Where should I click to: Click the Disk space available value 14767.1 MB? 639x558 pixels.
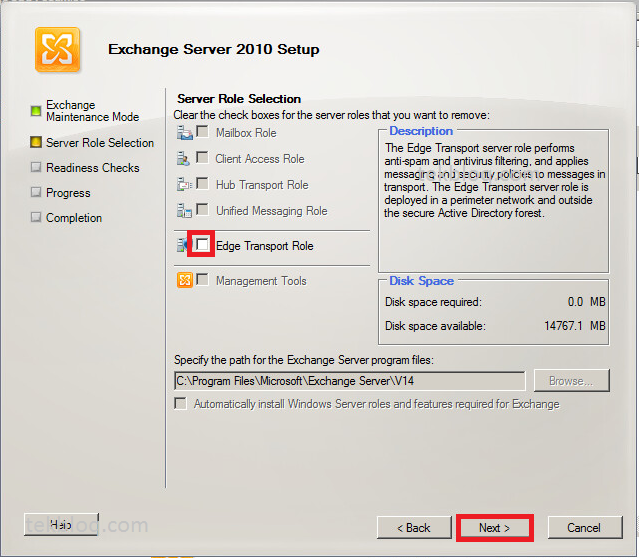(x=575, y=326)
